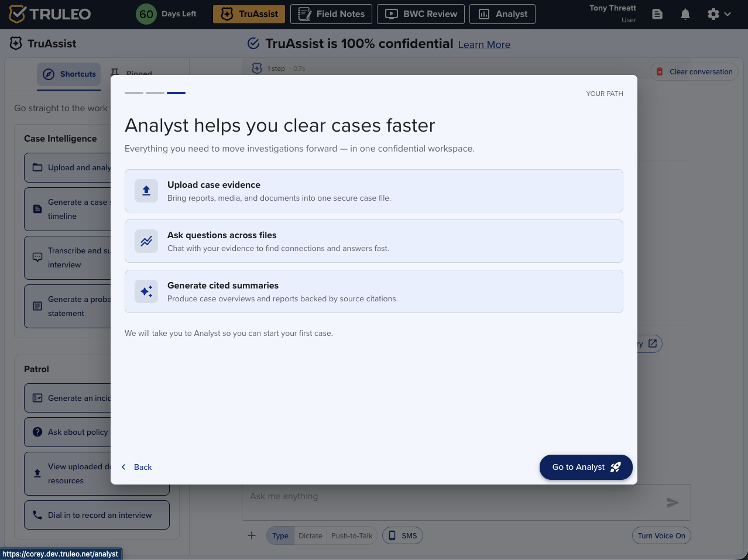Click the rocket icon on Go to Analyst
748x560 pixels.
pos(616,467)
